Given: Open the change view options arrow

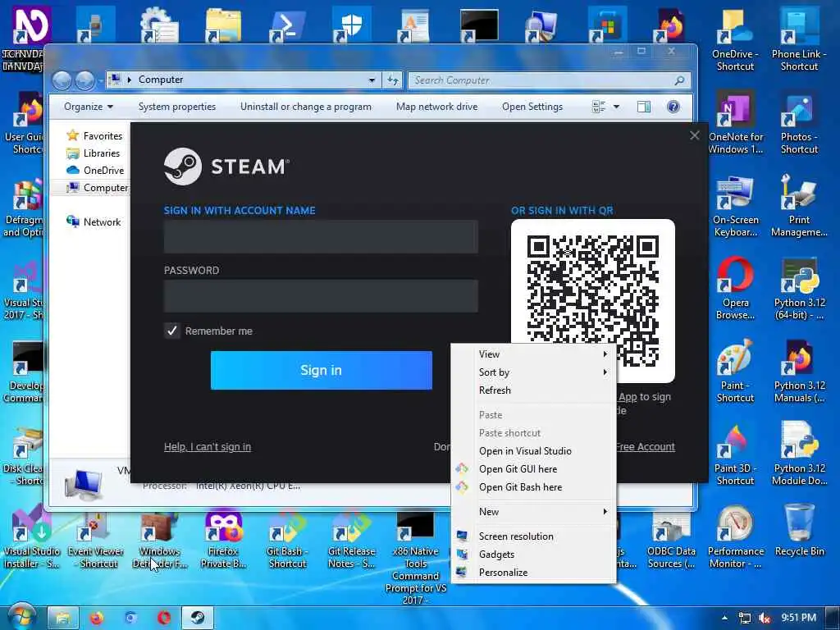Looking at the screenshot, I should click(x=616, y=107).
